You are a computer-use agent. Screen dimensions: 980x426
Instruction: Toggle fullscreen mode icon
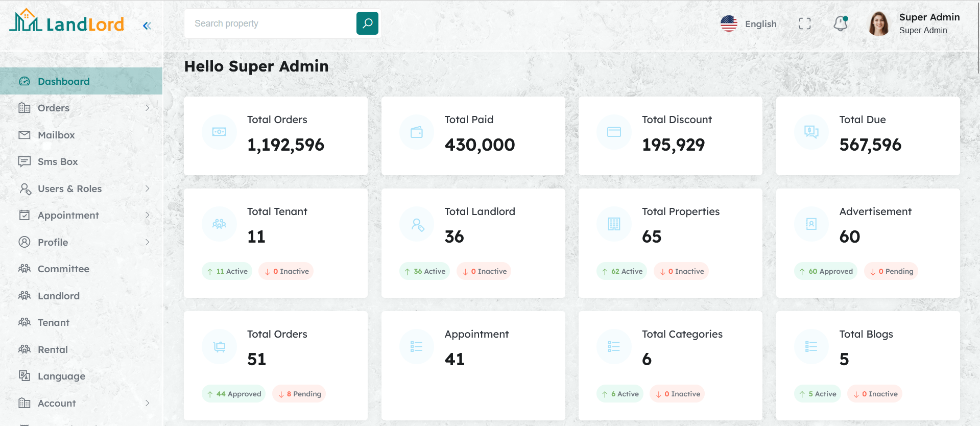coord(804,23)
